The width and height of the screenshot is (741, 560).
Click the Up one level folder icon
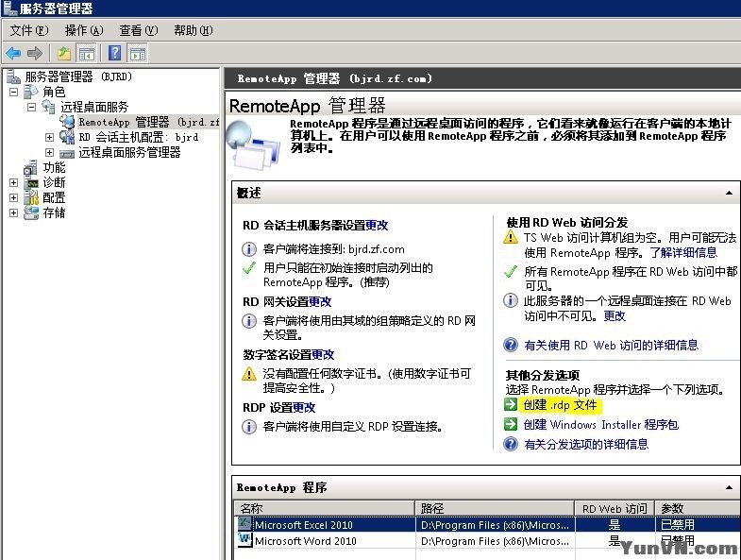click(x=64, y=53)
